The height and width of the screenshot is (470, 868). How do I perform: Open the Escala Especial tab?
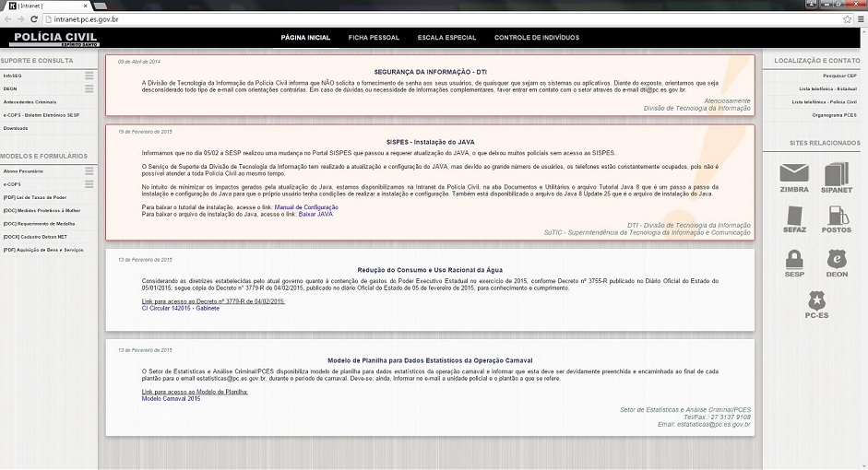(446, 38)
